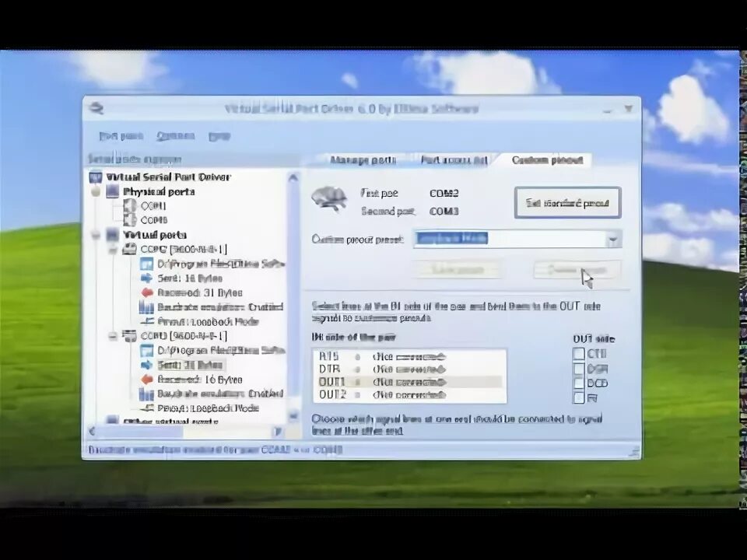
Task: Collapse the Virtual ports tree node
Action: (x=96, y=235)
